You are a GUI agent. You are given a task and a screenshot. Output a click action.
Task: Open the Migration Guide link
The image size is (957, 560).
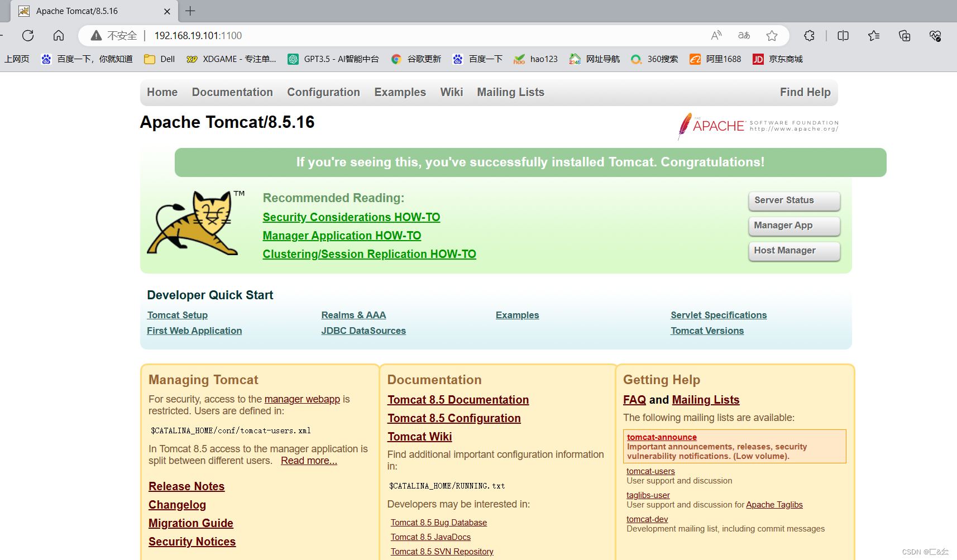tap(191, 523)
